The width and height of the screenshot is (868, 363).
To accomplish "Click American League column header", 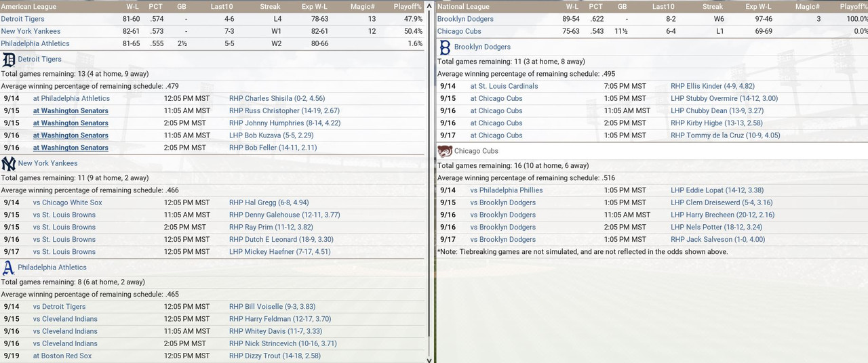I will point(28,7).
